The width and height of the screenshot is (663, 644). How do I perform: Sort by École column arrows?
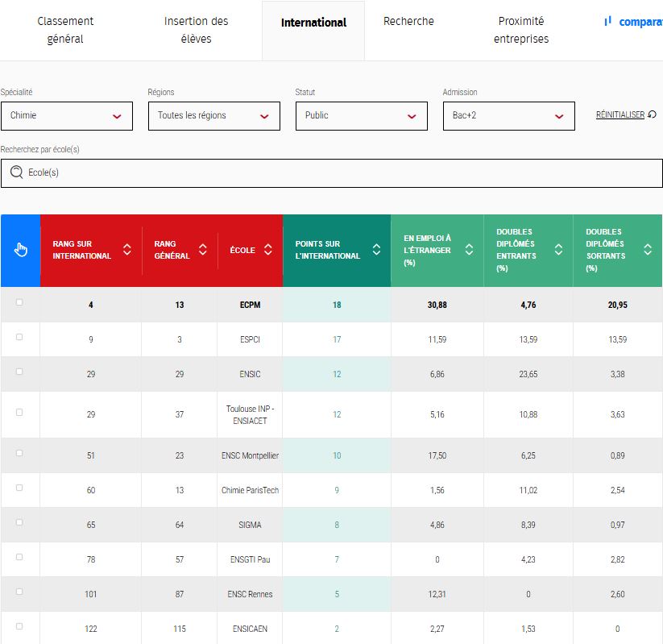269,250
